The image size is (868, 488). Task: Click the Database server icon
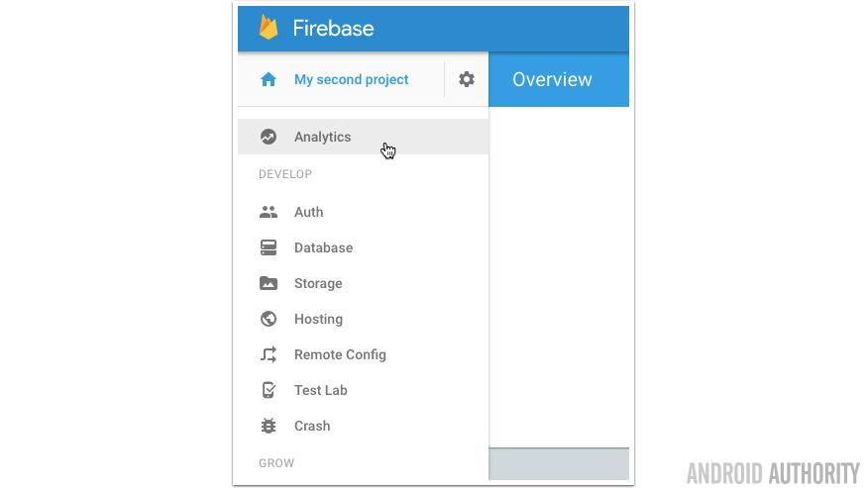tap(269, 247)
